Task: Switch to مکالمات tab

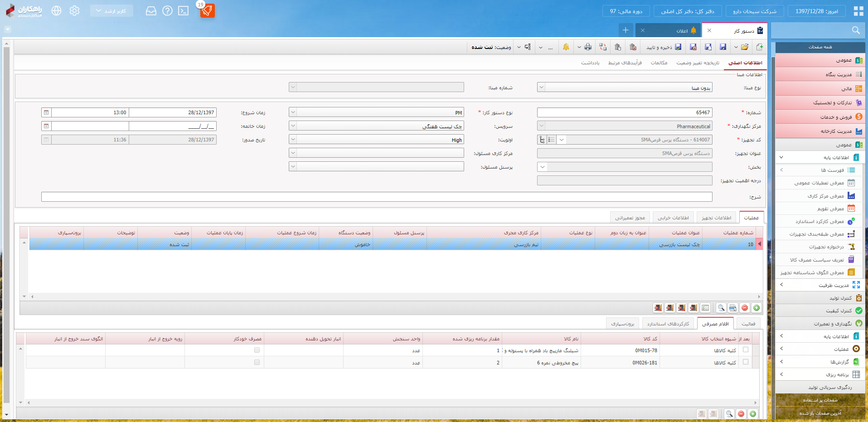Action: pyautogui.click(x=659, y=63)
